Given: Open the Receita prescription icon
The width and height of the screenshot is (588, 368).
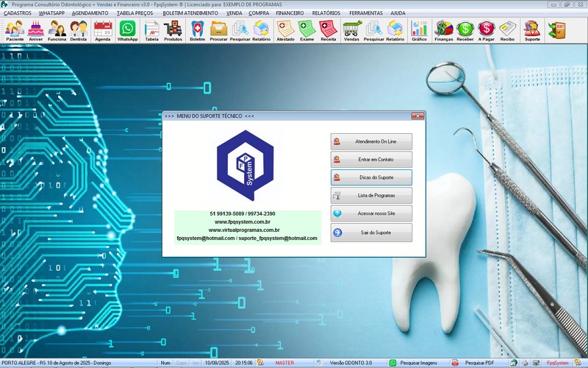Looking at the screenshot, I should pyautogui.click(x=329, y=30).
